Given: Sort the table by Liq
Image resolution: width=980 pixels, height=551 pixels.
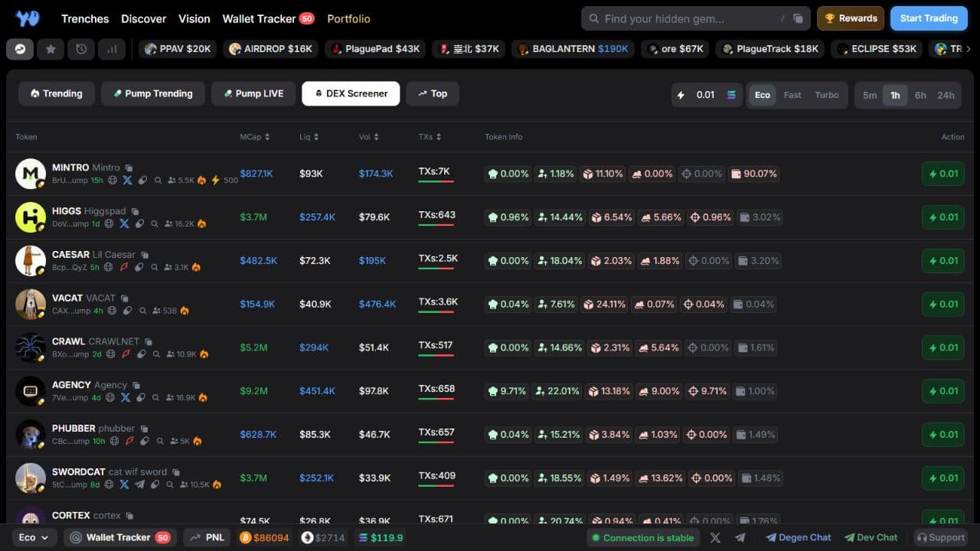Looking at the screenshot, I should (x=309, y=137).
